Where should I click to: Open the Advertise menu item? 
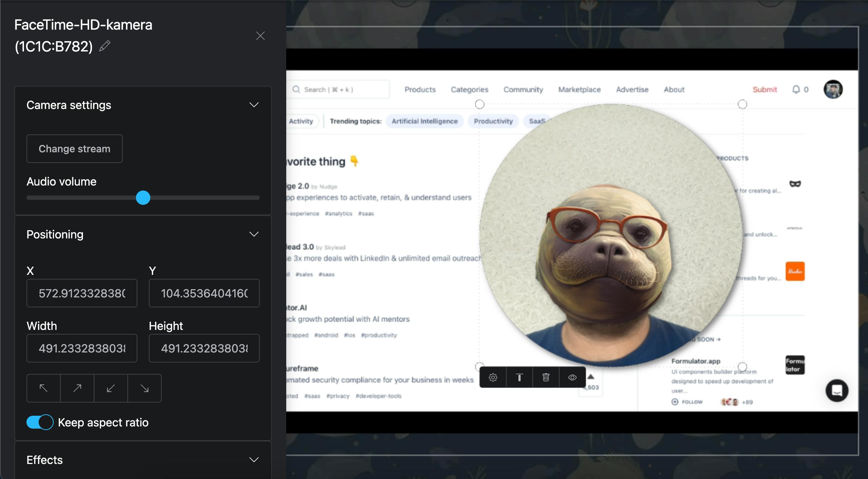pyautogui.click(x=632, y=89)
